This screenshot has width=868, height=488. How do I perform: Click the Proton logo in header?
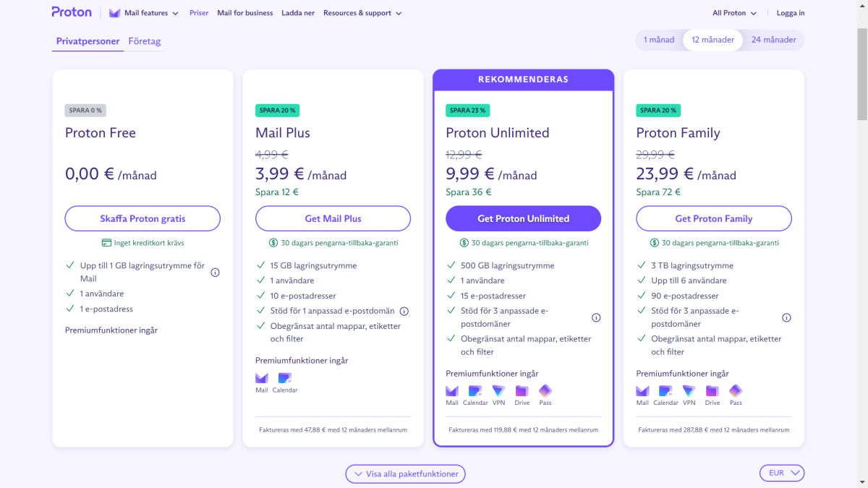point(72,12)
